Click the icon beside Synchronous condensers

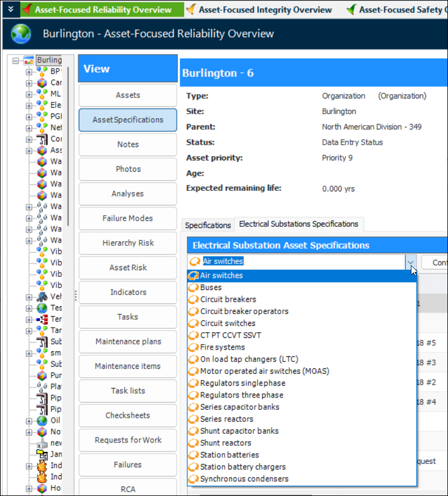click(x=194, y=479)
